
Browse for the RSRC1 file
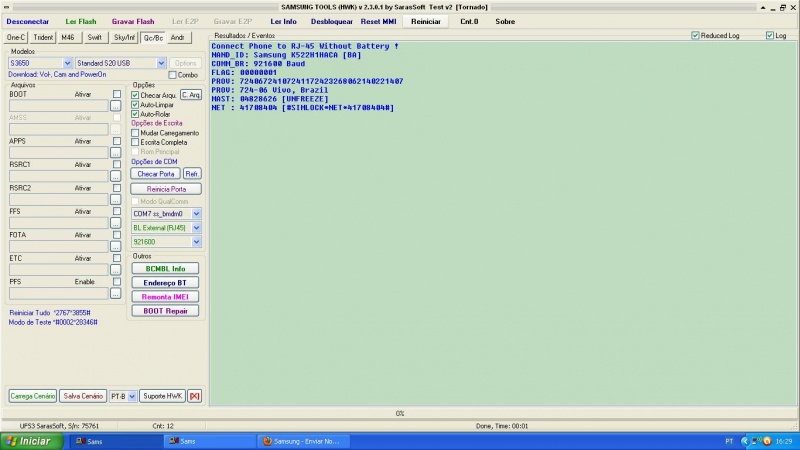click(116, 176)
